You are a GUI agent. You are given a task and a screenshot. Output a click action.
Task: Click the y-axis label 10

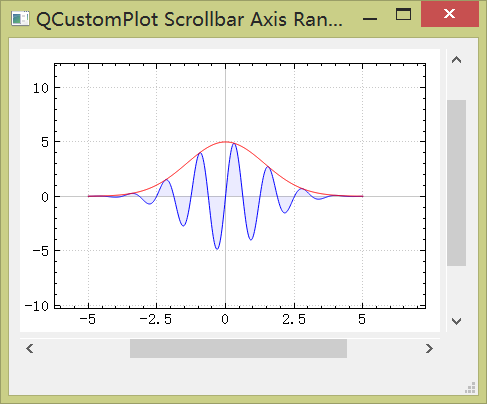41,88
